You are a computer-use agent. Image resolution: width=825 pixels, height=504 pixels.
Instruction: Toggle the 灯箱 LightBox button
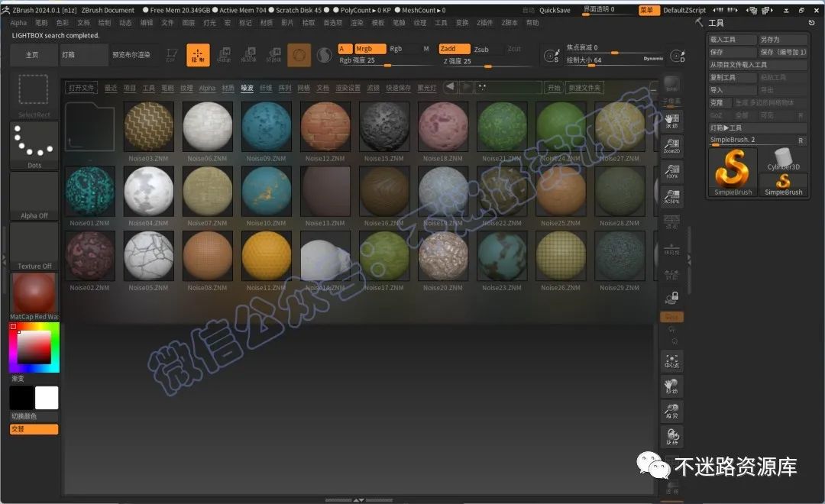tap(84, 55)
